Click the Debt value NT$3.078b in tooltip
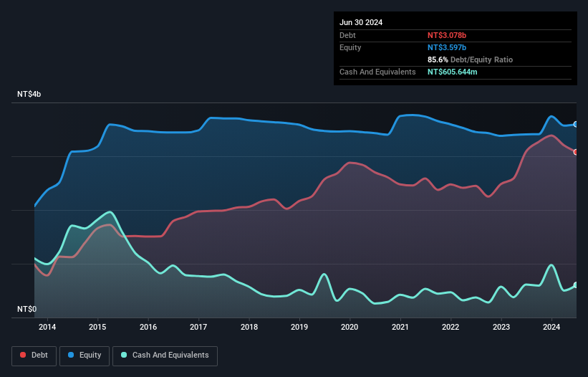588x377 pixels. tap(447, 35)
